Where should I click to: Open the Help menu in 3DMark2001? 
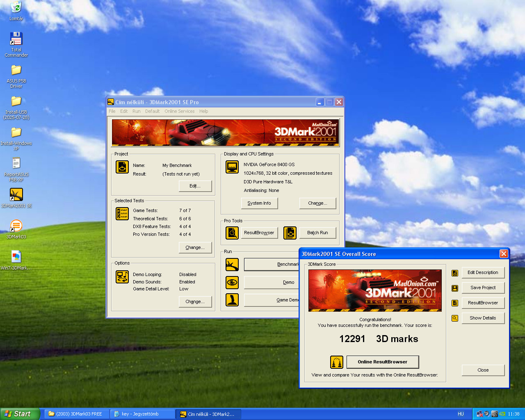click(203, 111)
